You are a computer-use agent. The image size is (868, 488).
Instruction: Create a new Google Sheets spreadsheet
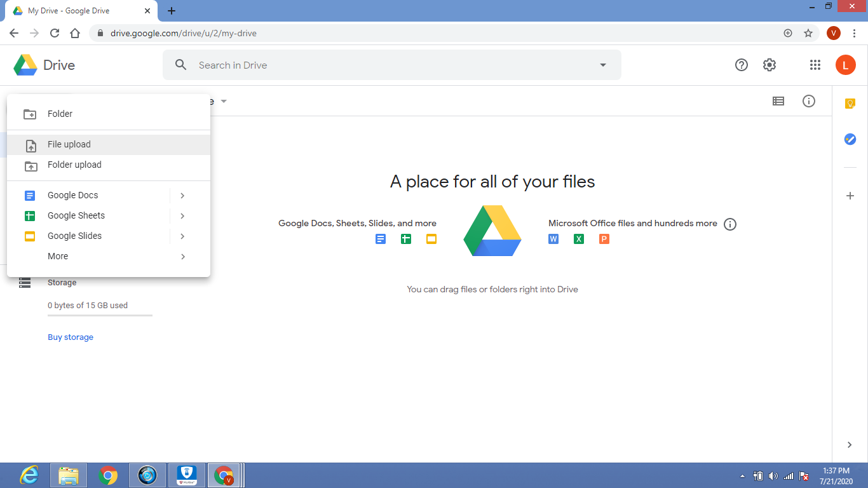click(x=88, y=216)
